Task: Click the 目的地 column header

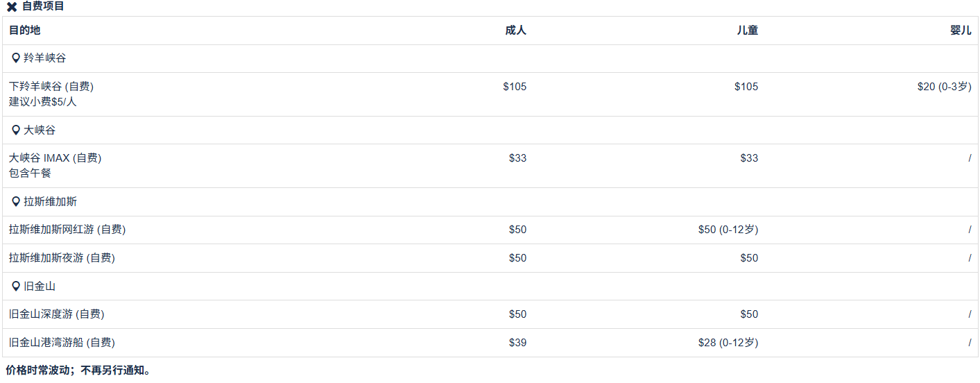Action: (25, 31)
